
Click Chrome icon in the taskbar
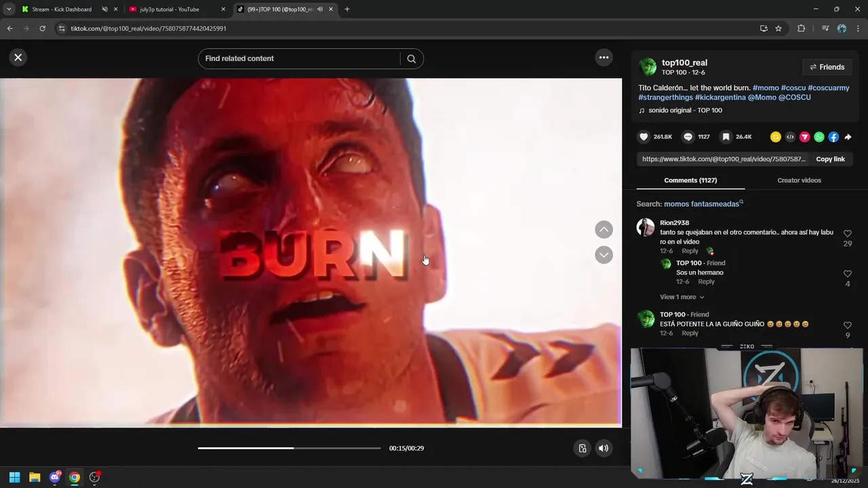coord(75,477)
